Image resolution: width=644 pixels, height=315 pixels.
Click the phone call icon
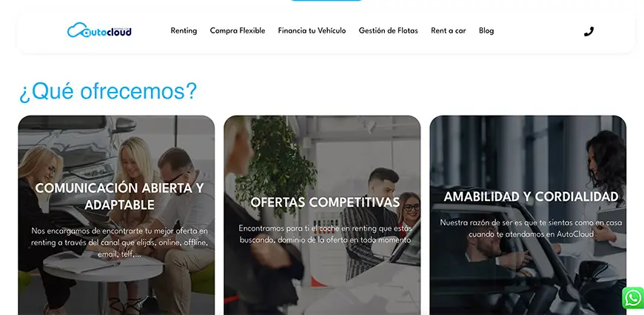(588, 32)
